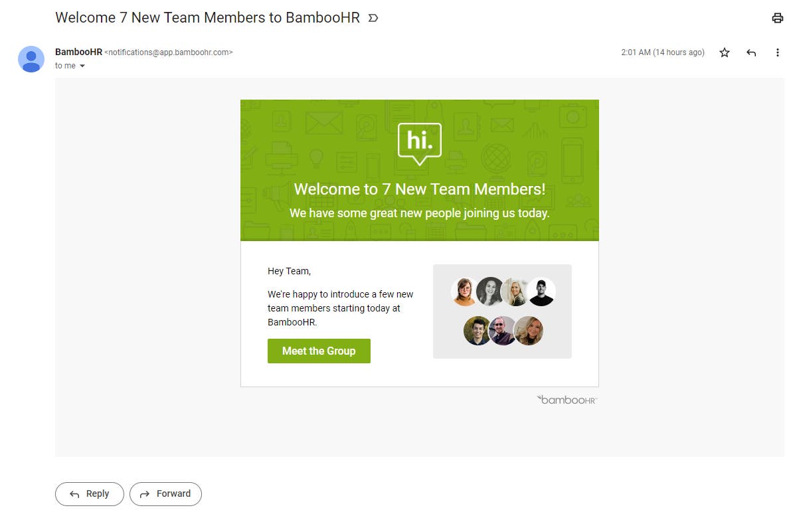
Task: Click the dark-haired man photo bottom row
Action: [x=477, y=331]
